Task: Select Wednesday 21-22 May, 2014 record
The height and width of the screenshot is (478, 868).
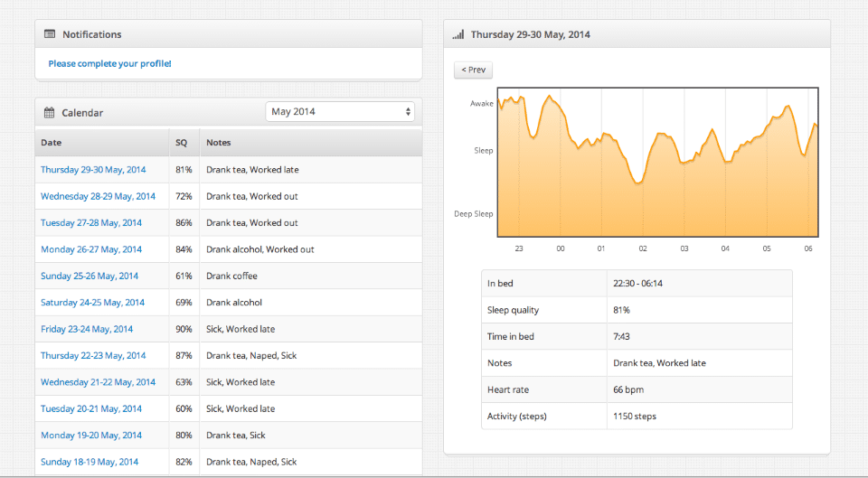Action: click(x=98, y=382)
